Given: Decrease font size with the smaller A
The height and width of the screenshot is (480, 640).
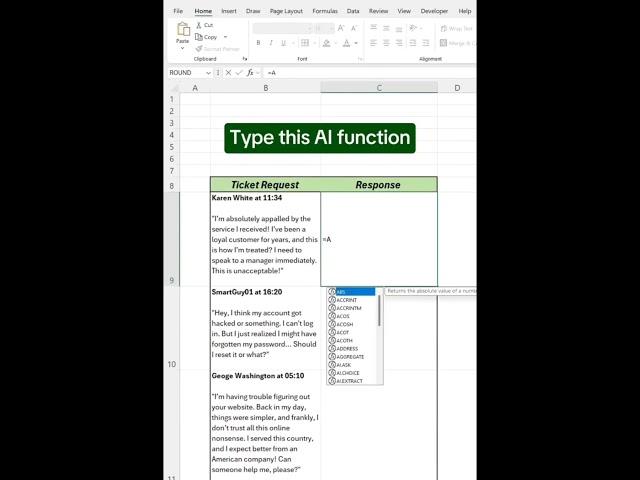Looking at the screenshot, I should (354, 28).
